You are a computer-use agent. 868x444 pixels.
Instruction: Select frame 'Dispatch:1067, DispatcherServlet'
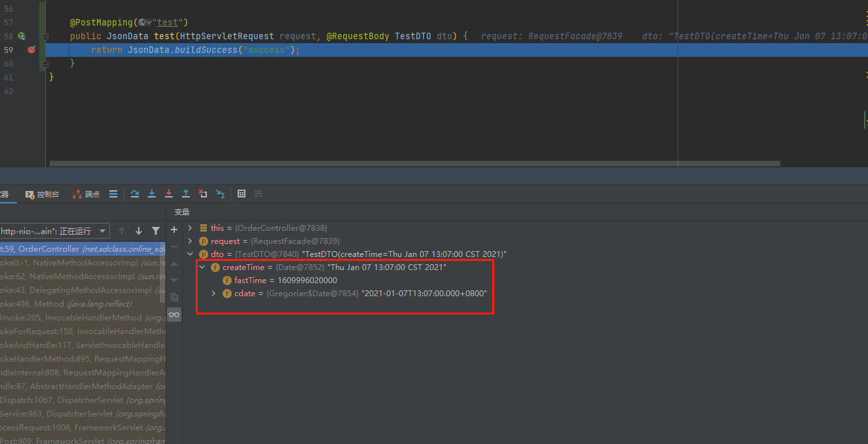pyautogui.click(x=82, y=400)
